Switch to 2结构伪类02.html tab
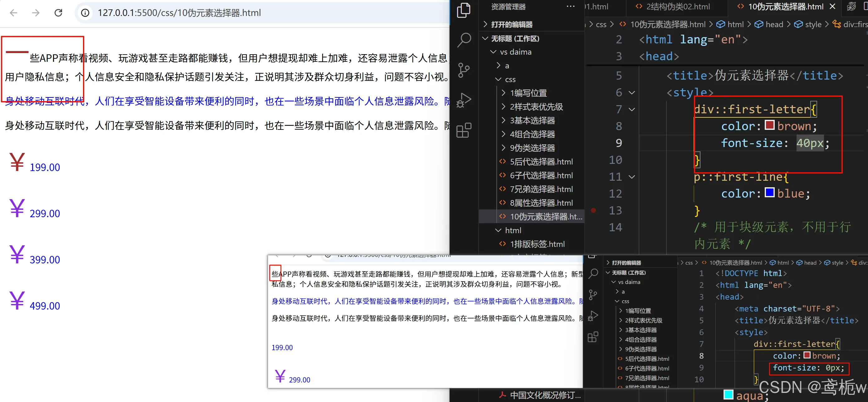The width and height of the screenshot is (868, 402). 678,7
